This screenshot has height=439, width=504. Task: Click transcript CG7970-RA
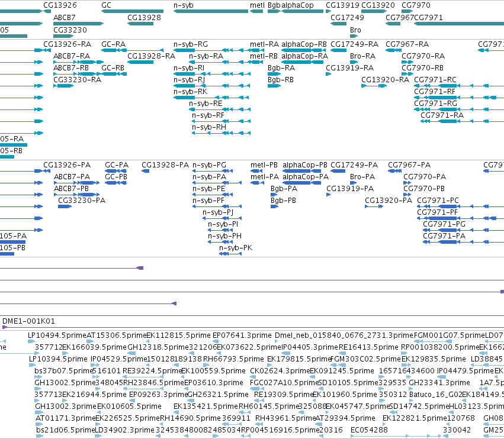[423, 56]
